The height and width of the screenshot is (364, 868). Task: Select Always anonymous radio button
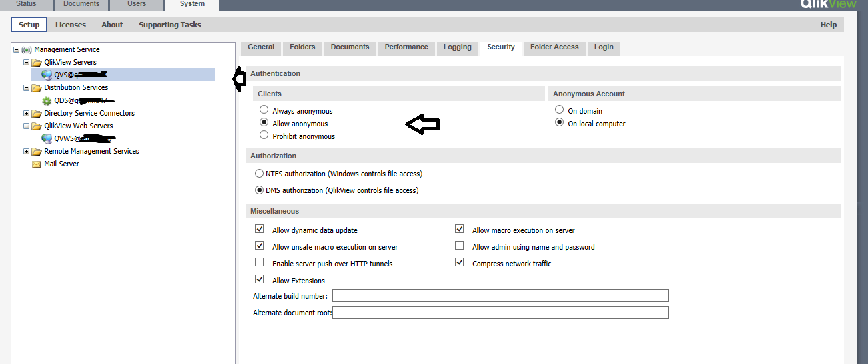pyautogui.click(x=264, y=110)
